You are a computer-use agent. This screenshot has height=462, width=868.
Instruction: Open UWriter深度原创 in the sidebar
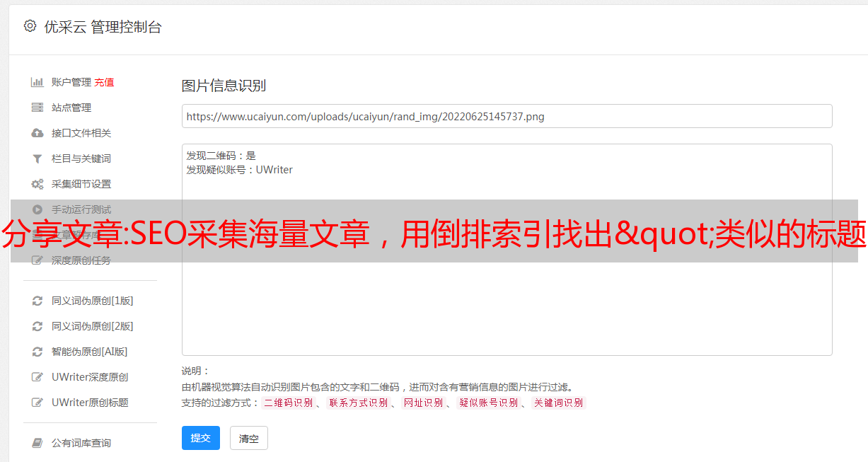click(90, 377)
